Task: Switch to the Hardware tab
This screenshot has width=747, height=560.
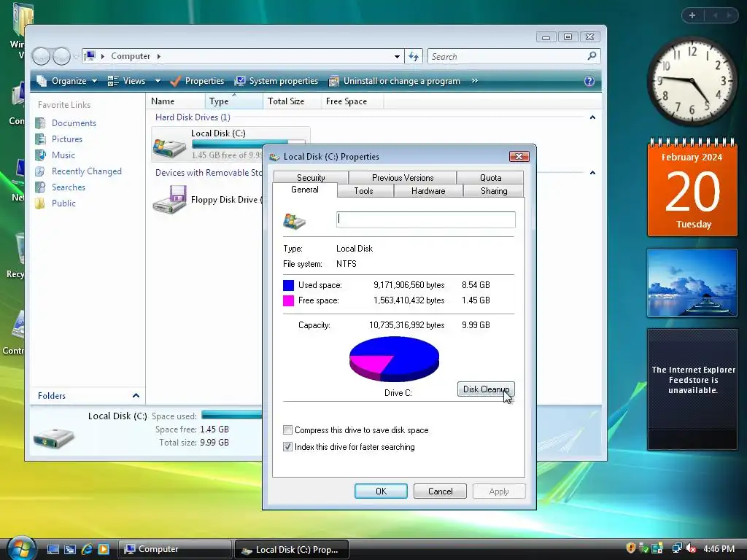Action: coord(428,191)
